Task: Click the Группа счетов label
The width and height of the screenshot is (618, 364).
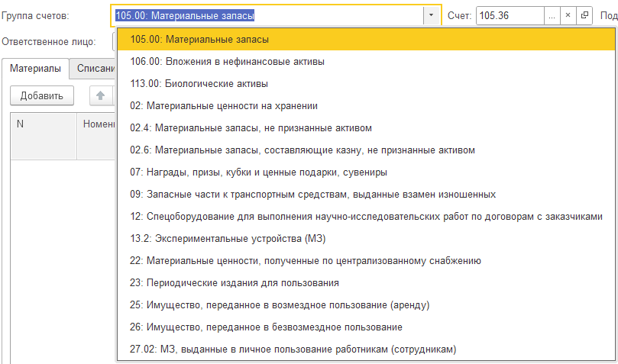Action: 35,16
